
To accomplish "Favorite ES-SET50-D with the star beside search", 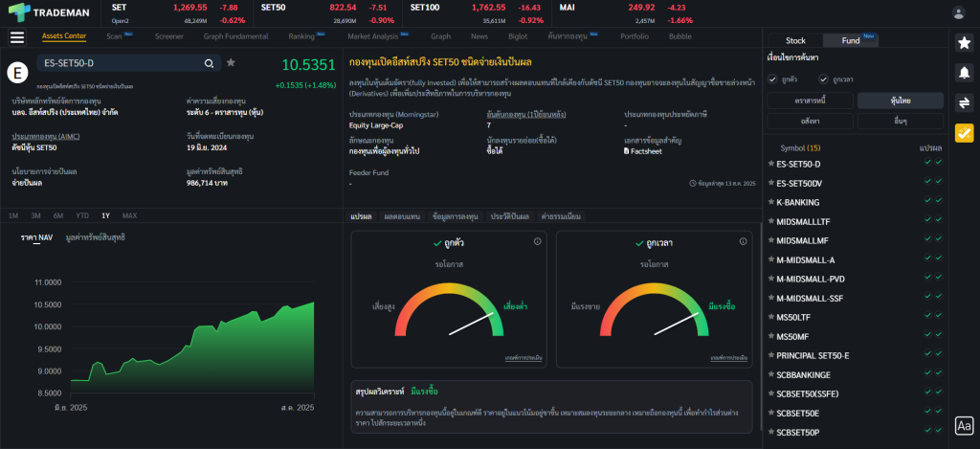I will pyautogui.click(x=231, y=63).
